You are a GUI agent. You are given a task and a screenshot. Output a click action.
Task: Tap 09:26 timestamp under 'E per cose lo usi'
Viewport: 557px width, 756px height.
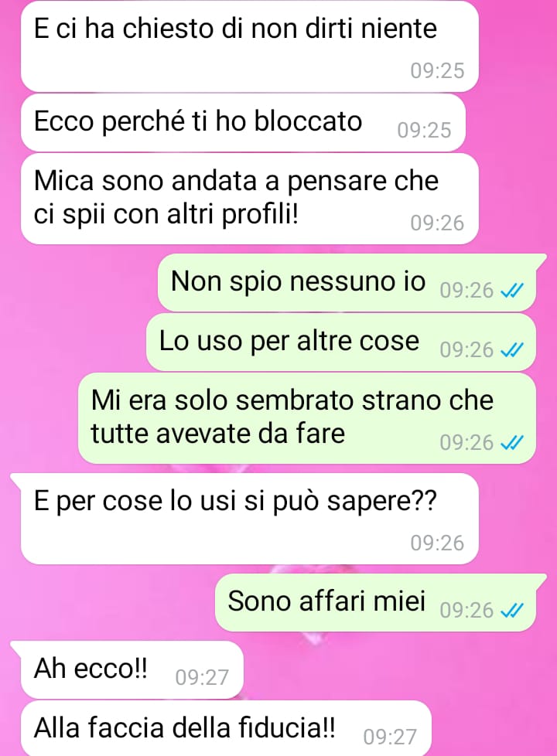437,543
